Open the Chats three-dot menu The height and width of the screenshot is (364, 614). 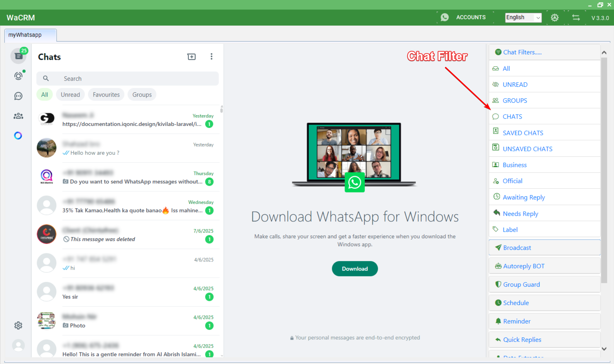click(211, 57)
